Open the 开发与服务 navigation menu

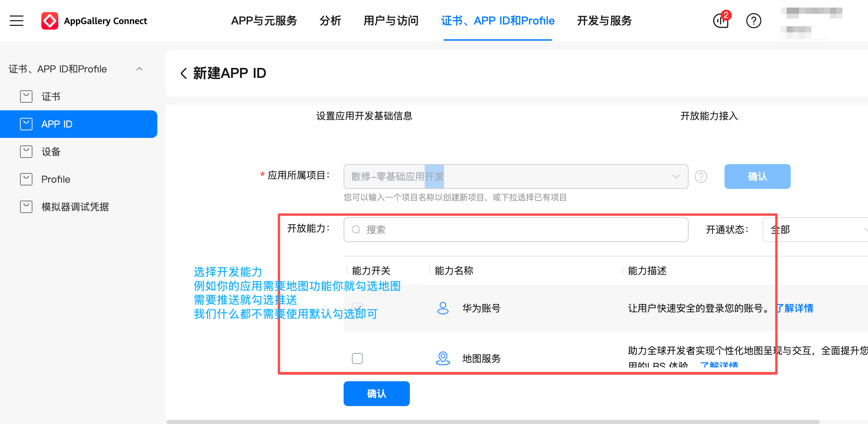pos(604,21)
